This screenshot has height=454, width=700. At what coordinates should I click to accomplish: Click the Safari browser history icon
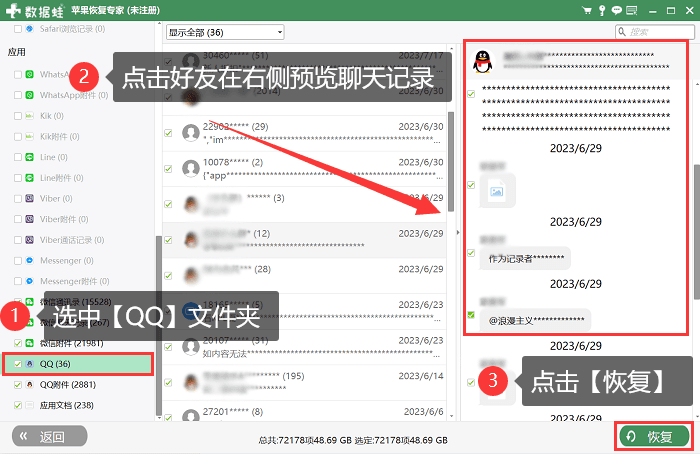29,29
